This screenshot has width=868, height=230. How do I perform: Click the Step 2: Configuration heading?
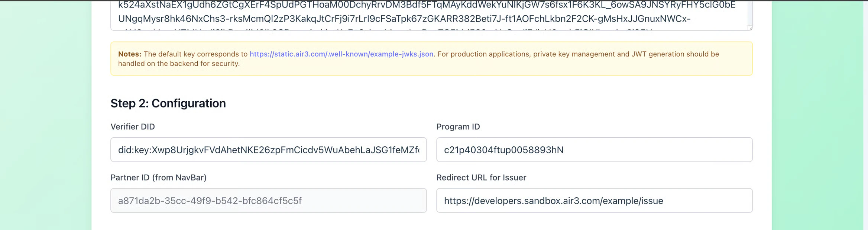pyautogui.click(x=168, y=103)
